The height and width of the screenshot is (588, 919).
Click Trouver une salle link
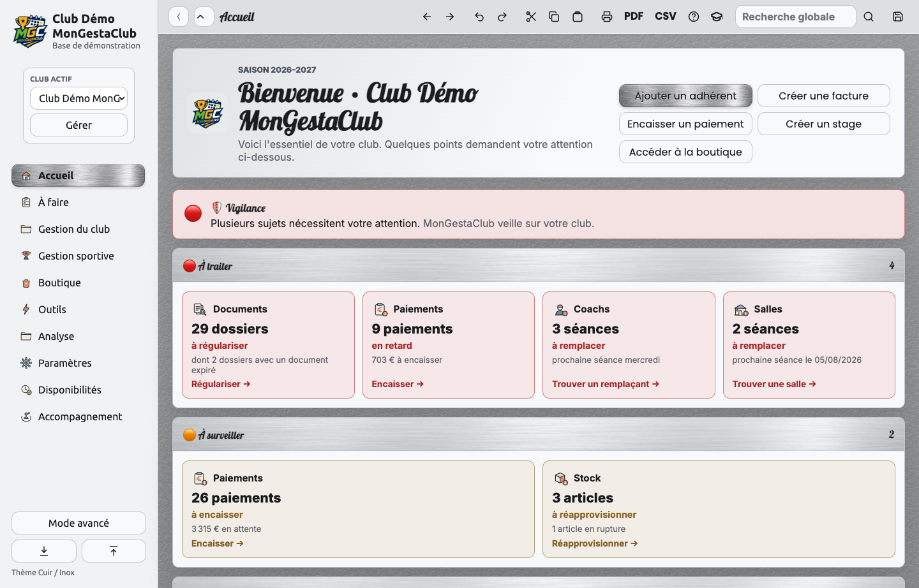pos(774,384)
